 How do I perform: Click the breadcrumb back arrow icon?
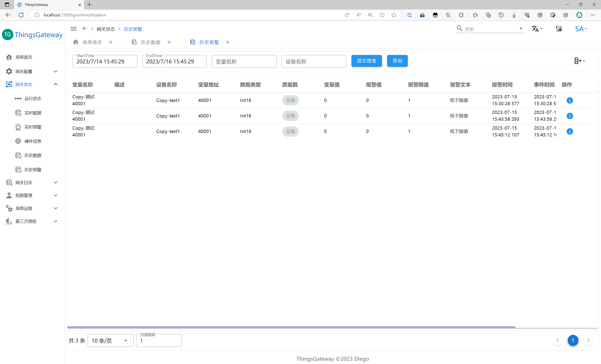[85, 29]
